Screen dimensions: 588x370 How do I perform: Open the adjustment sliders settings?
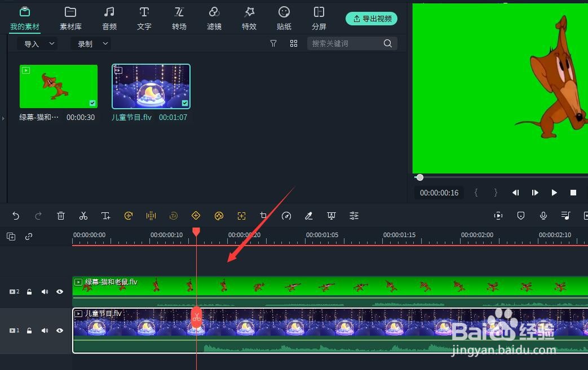[x=354, y=216]
